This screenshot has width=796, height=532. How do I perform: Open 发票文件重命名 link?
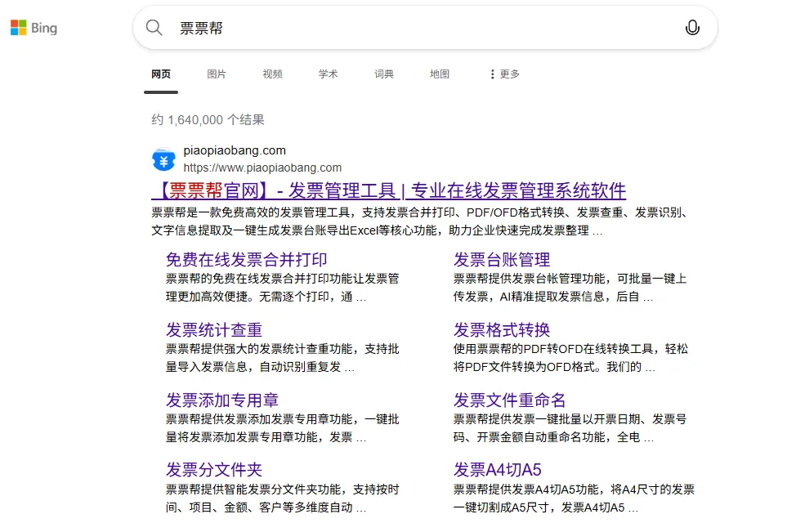pyautogui.click(x=510, y=400)
